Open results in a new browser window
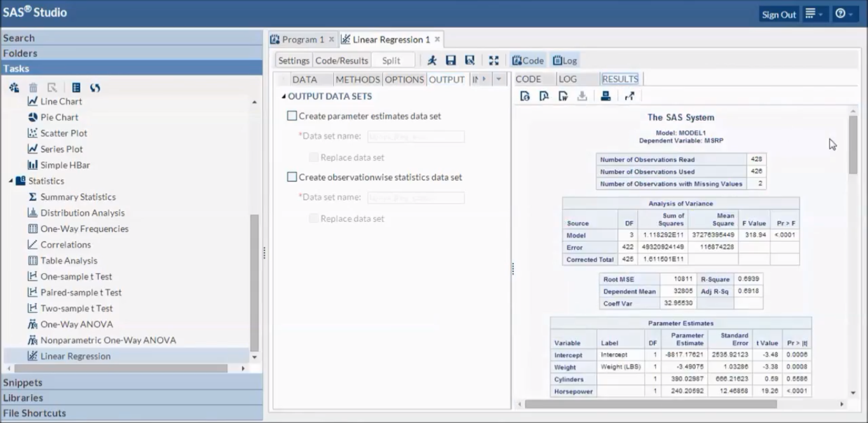The image size is (868, 423). tap(629, 96)
